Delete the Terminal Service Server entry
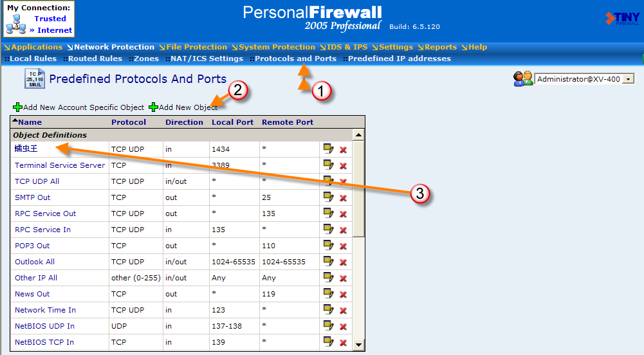Image resolution: width=644 pixels, height=355 pixels. click(x=343, y=166)
